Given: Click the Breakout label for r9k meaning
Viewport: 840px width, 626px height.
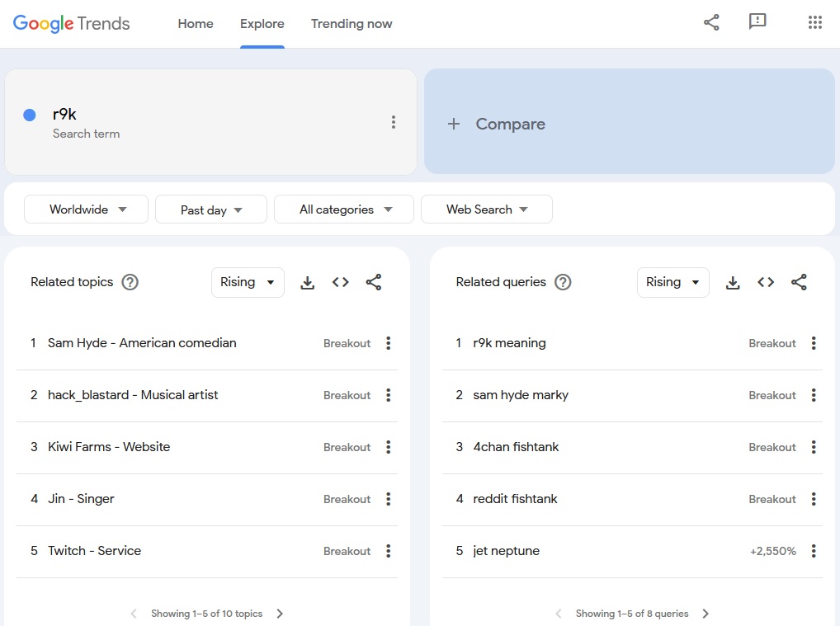Looking at the screenshot, I should [772, 343].
